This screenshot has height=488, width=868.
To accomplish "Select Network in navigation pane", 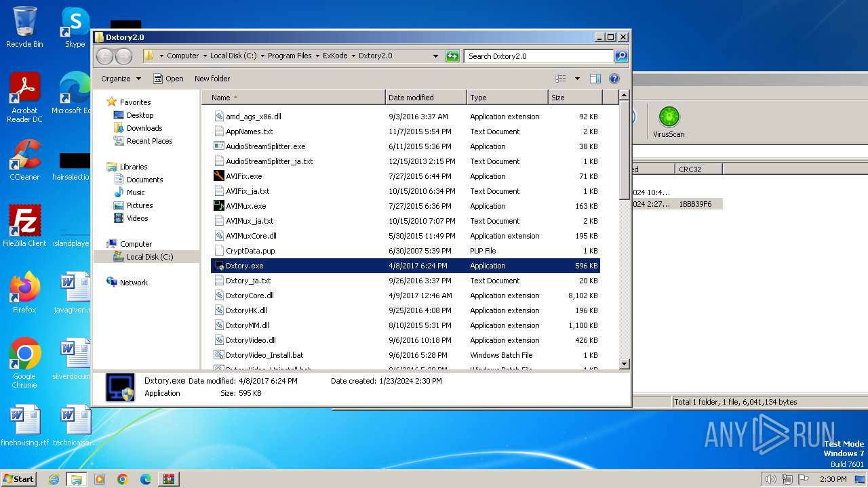I will (134, 283).
